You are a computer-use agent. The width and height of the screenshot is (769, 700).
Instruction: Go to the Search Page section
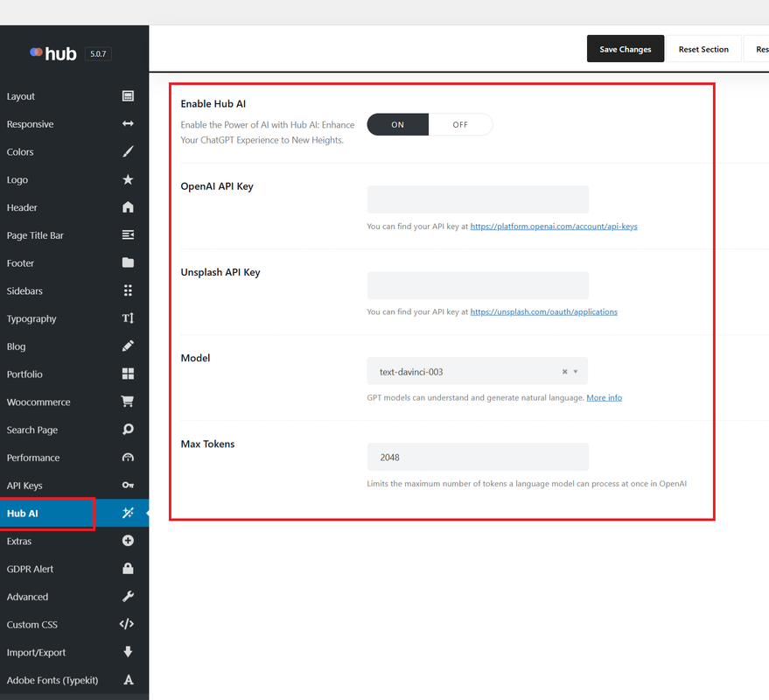(x=74, y=430)
